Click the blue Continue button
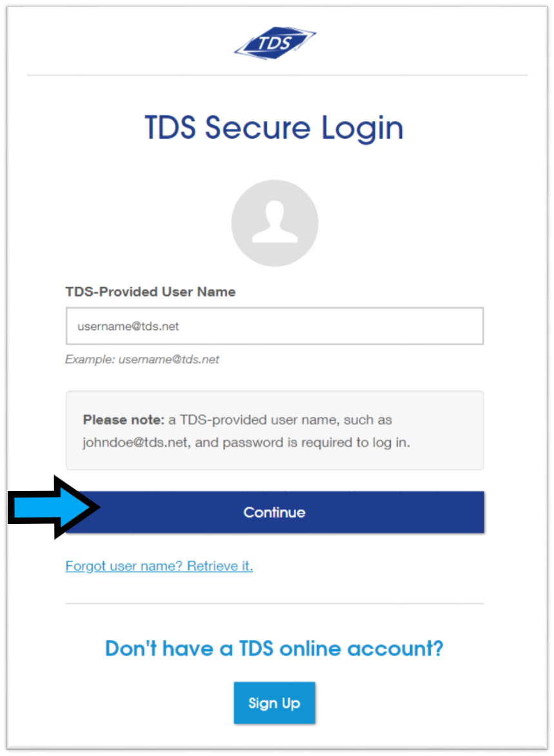554x756 pixels. 275,512
